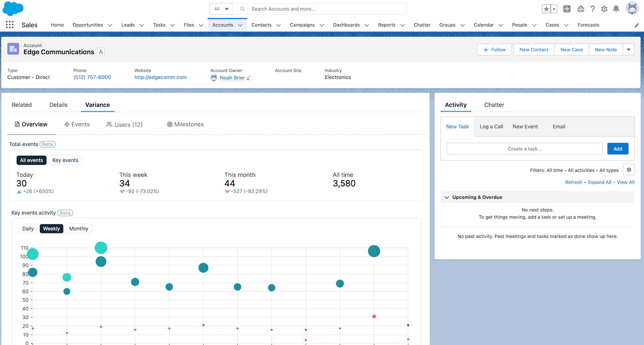Open the notifications bell icon
Viewport: 644px width, 345px height.
click(616, 9)
